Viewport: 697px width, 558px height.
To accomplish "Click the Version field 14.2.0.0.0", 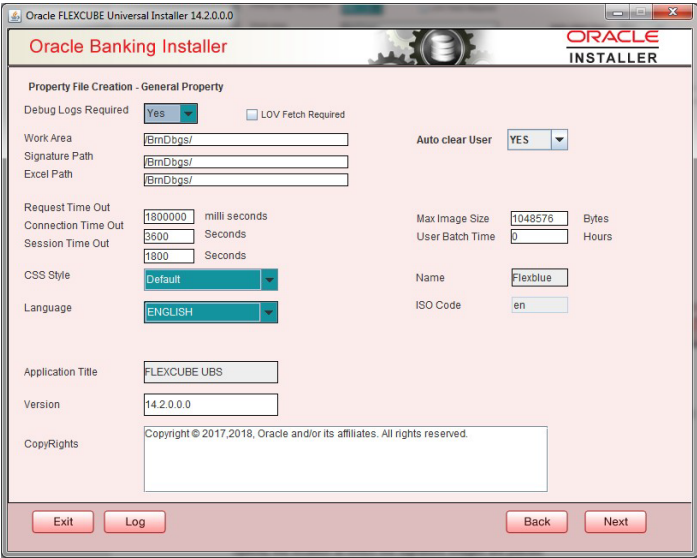I will [211, 405].
